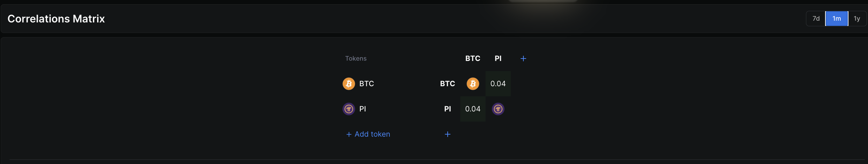Click the Tokens column label
868x164 pixels.
pos(355,59)
